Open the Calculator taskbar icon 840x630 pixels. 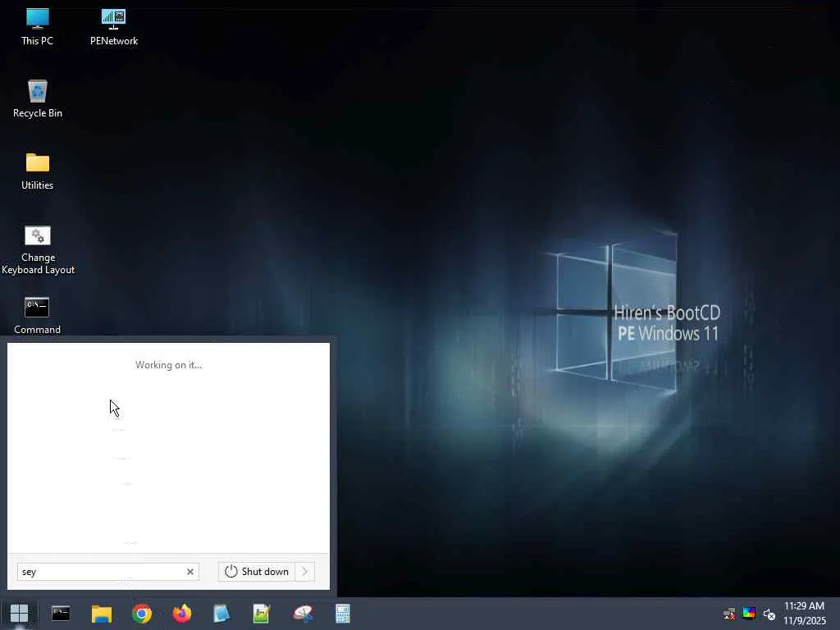pyautogui.click(x=343, y=614)
